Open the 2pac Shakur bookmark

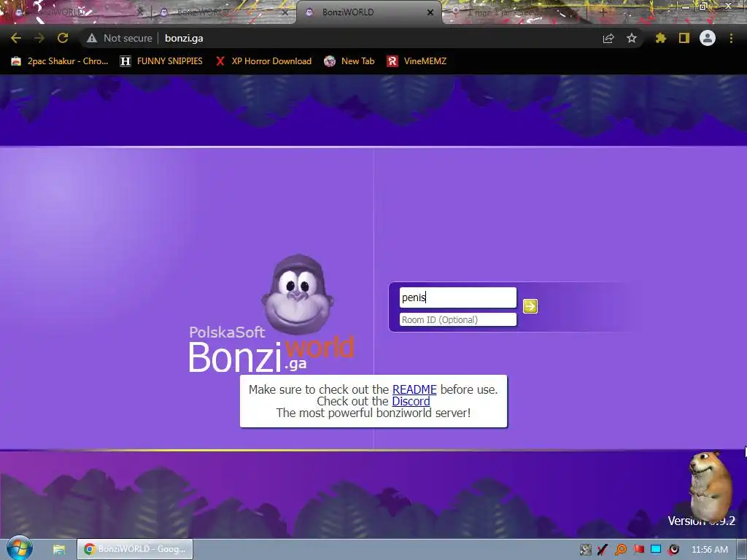[x=60, y=61]
